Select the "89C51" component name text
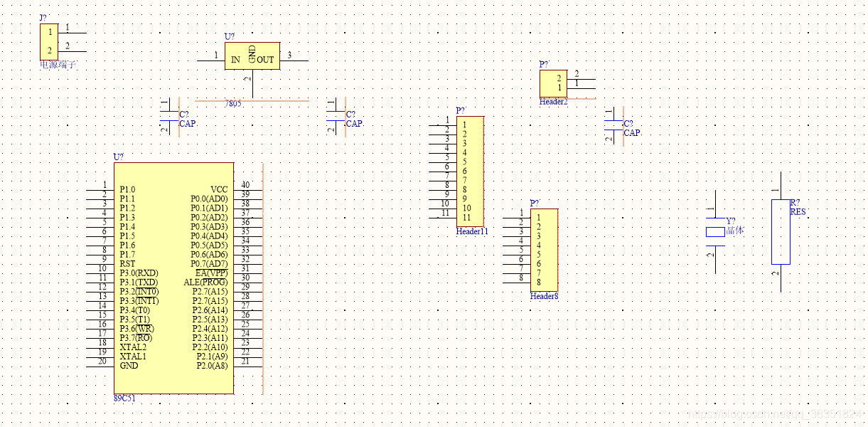Viewport: 868px width, 427px height. click(124, 399)
